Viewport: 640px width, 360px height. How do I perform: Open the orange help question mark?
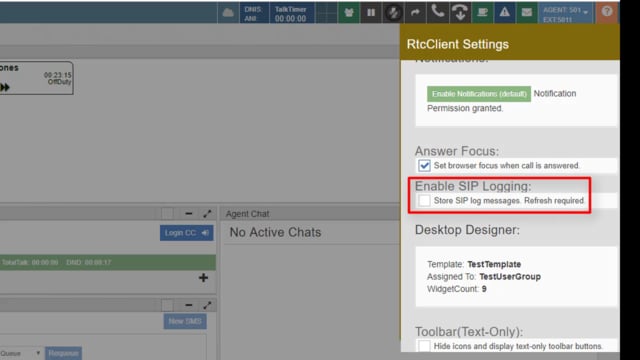(x=607, y=12)
